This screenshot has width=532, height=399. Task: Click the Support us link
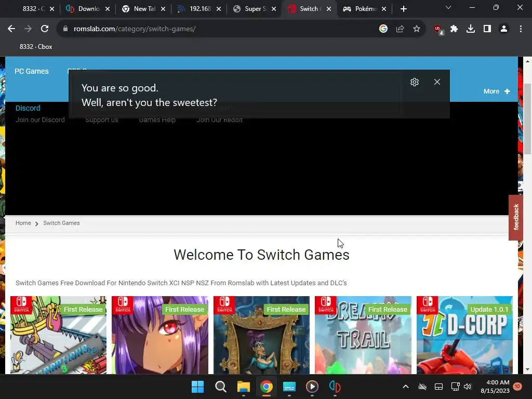click(x=102, y=120)
